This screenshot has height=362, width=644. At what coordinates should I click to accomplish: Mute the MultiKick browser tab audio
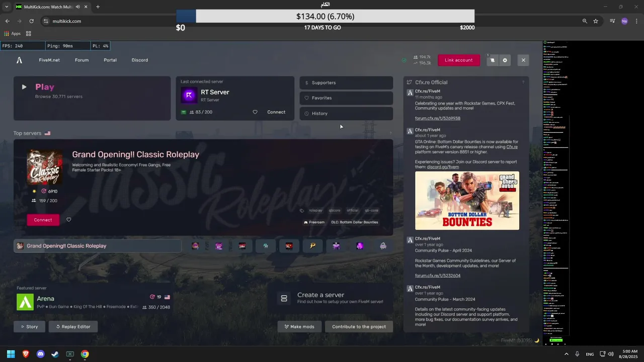click(x=77, y=7)
